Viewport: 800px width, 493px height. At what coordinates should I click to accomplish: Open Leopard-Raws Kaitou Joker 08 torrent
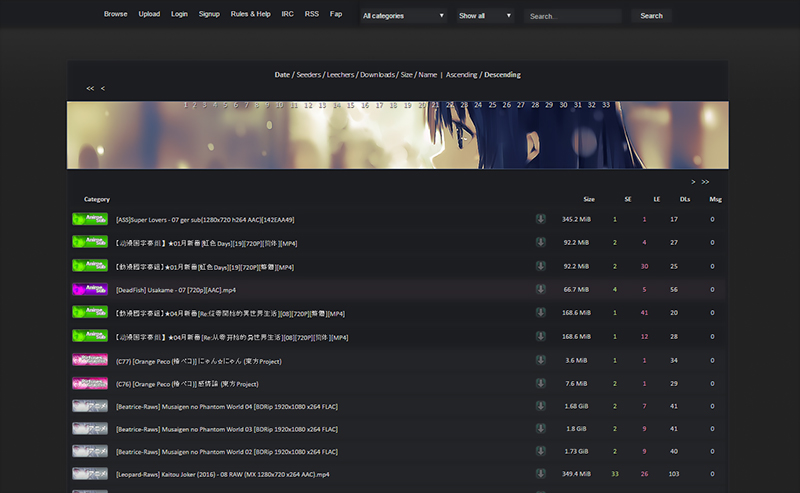(x=222, y=474)
